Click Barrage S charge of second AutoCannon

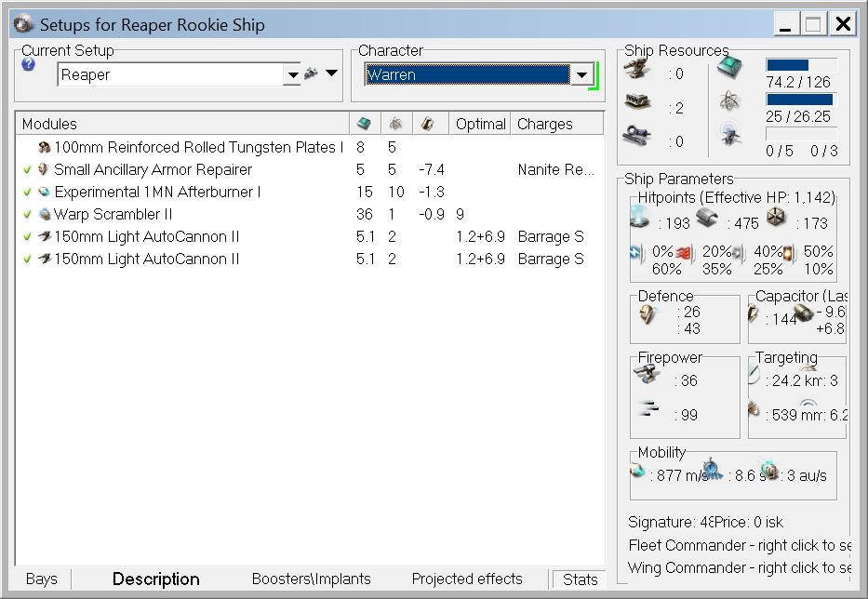click(551, 259)
